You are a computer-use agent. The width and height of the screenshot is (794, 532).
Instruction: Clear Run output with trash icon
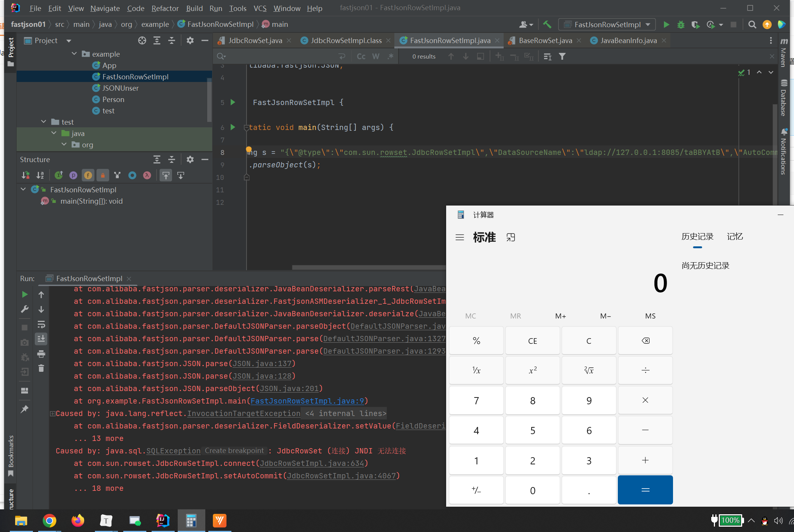41,368
